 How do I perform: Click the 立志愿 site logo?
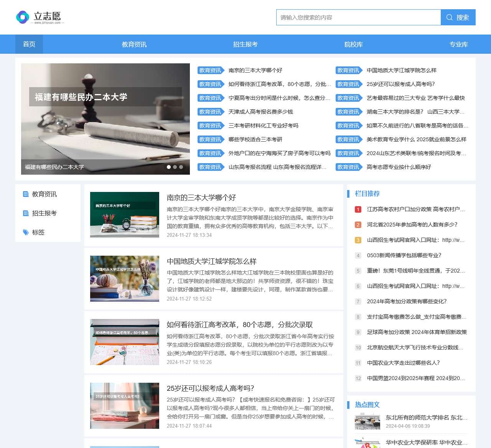(39, 17)
